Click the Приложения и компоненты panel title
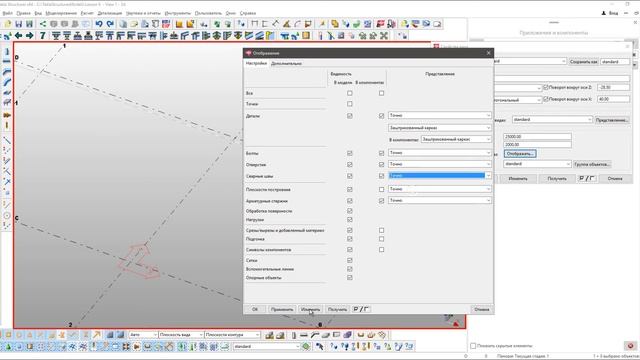Image resolution: width=640 pixels, height=360 pixels. click(553, 32)
